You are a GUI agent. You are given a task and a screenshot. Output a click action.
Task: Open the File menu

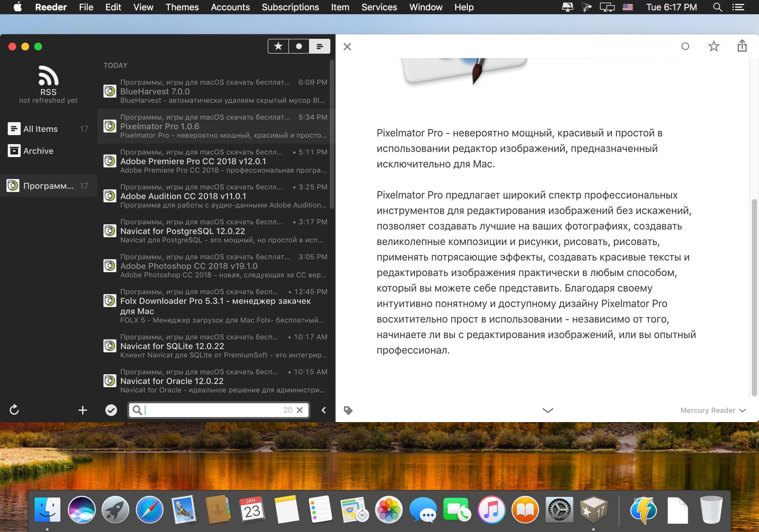pos(86,7)
